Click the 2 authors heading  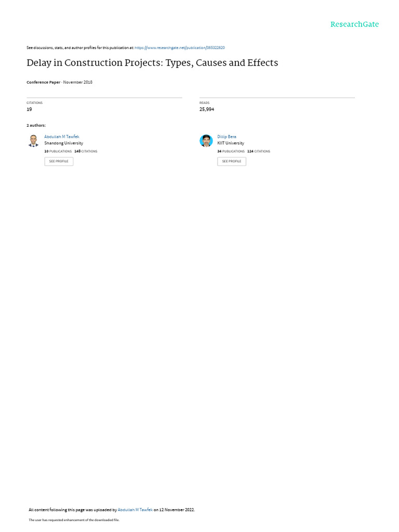36,126
